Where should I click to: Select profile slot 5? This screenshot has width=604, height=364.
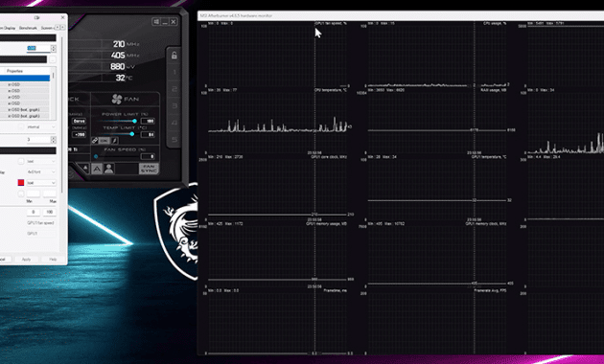[x=174, y=139]
